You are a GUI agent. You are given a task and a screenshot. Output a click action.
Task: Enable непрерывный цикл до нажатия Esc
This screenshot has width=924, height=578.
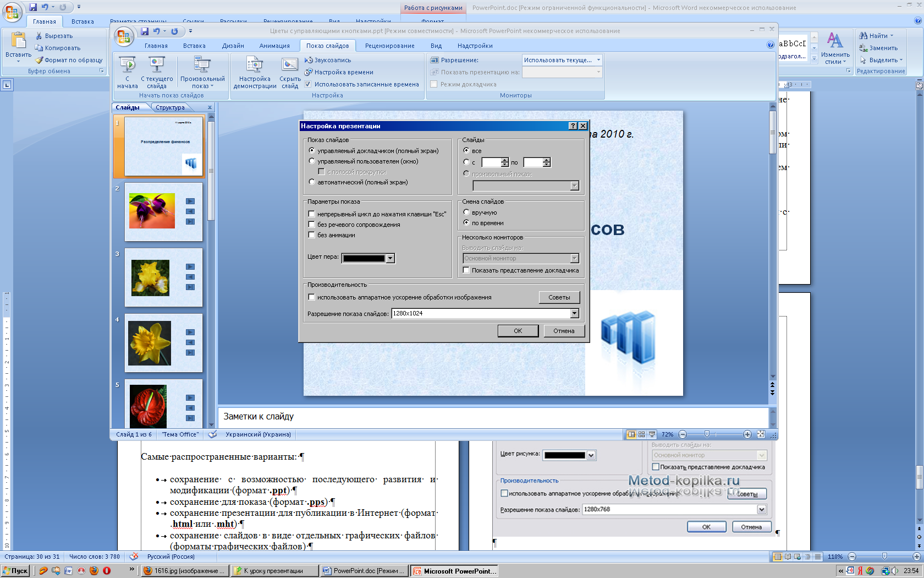[x=312, y=214]
